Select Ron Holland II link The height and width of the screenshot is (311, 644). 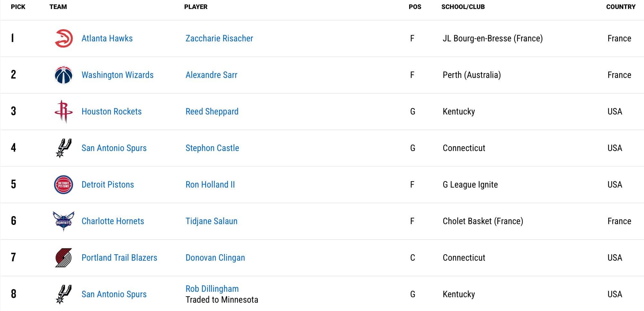click(210, 185)
